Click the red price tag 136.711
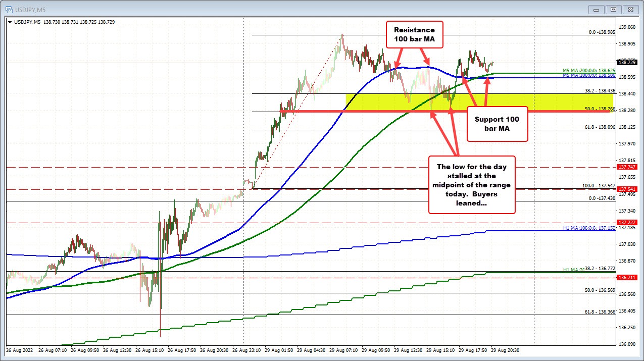This screenshot has height=361, width=644. (x=627, y=277)
